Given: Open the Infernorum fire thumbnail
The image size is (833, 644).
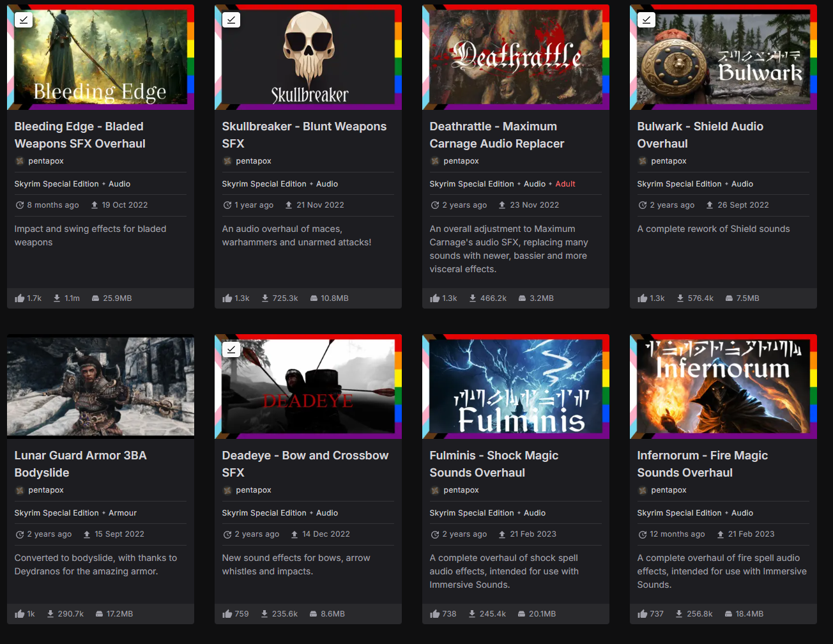Looking at the screenshot, I should 723,387.
